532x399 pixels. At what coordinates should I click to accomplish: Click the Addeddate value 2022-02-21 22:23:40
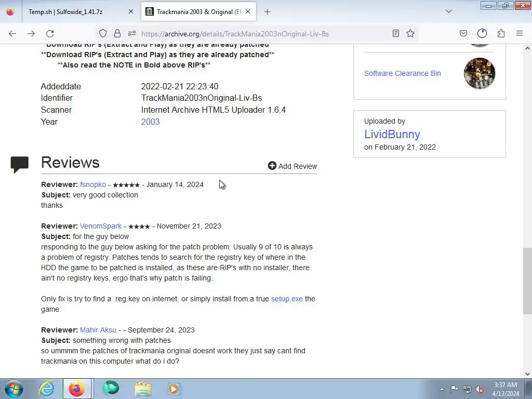(x=180, y=87)
